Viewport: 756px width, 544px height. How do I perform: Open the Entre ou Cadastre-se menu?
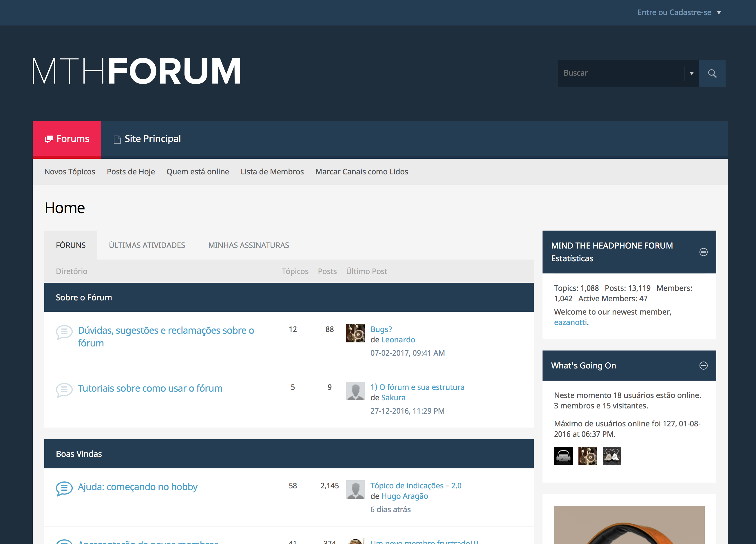pyautogui.click(x=679, y=12)
